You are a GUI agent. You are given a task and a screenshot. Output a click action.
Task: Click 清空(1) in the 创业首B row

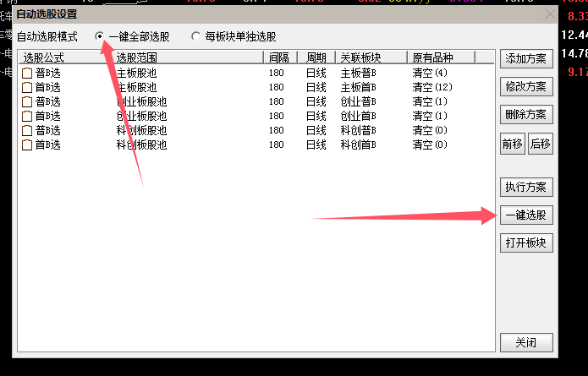pyautogui.click(x=430, y=116)
